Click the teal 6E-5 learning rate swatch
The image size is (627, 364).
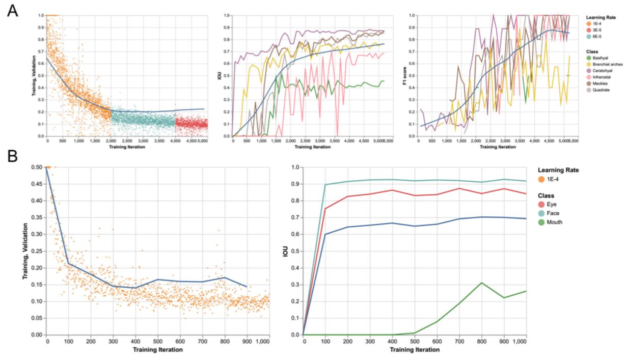click(588, 37)
